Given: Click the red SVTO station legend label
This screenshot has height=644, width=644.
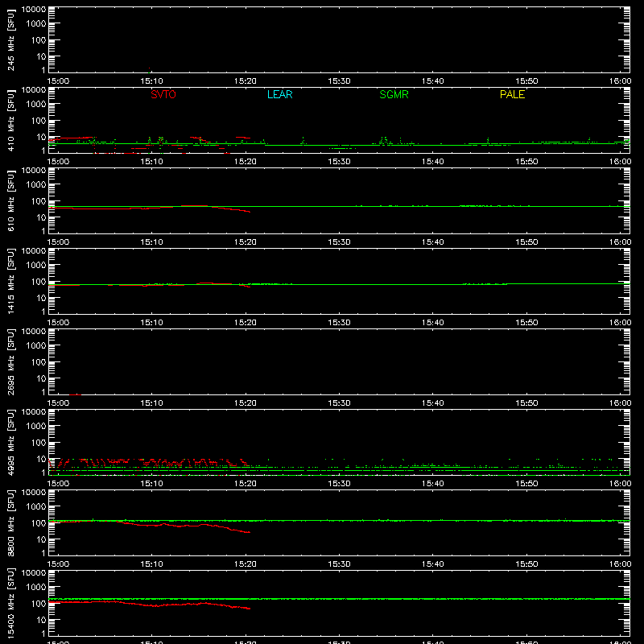Looking at the screenshot, I should point(163,94).
